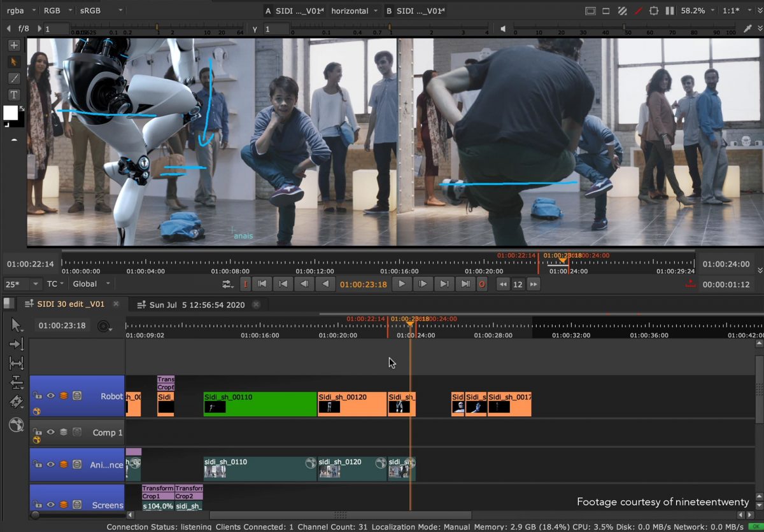Select the Razor tool in timeline toolbar

pos(17,402)
